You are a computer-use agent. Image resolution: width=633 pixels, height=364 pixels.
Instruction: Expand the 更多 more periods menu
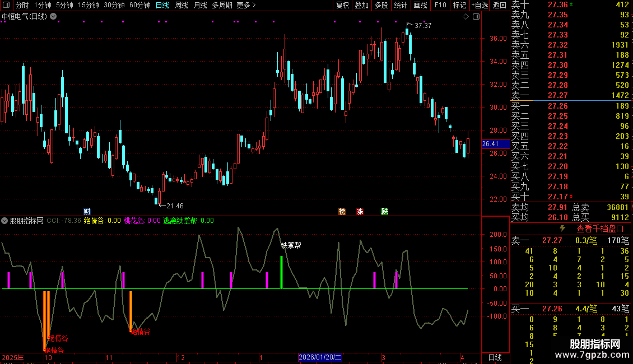(x=246, y=5)
